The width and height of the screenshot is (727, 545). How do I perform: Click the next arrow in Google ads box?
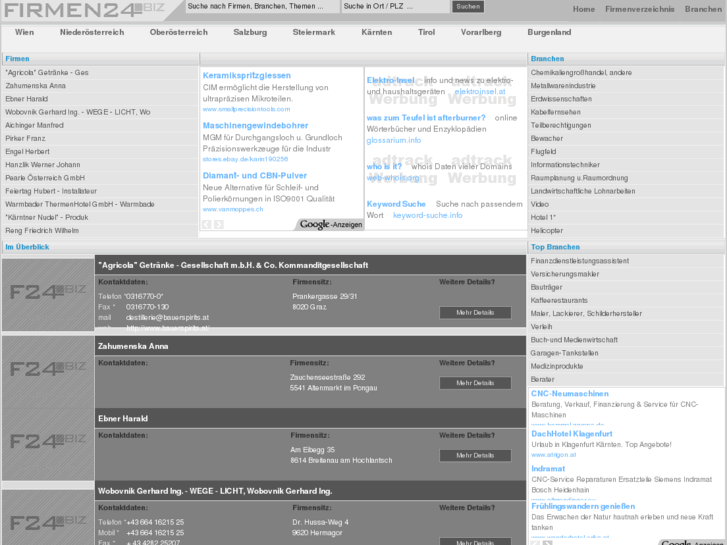(219, 224)
